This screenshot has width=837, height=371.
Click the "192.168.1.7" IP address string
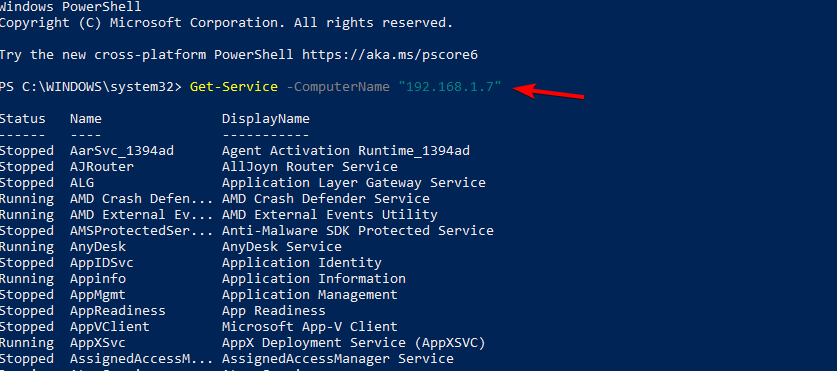[450, 87]
